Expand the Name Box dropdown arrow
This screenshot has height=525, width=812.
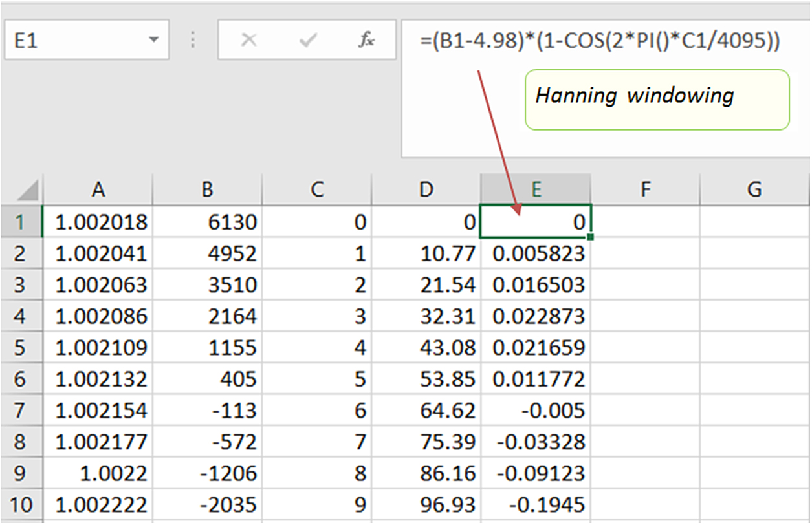point(153,41)
